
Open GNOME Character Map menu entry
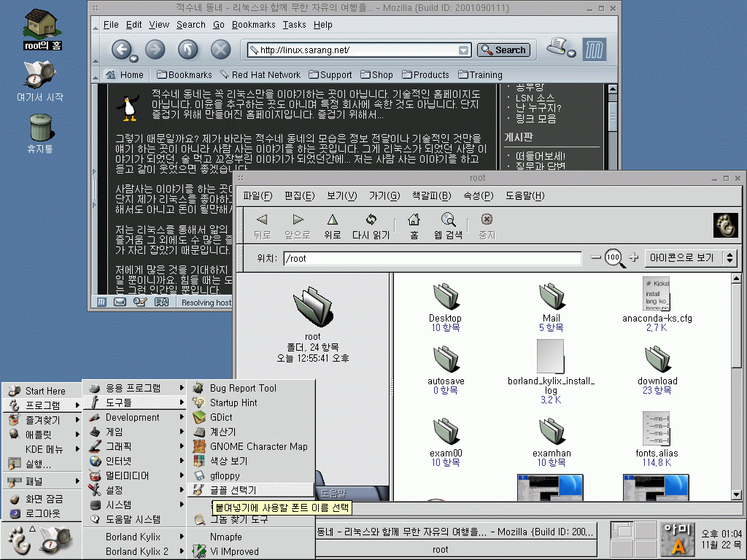pos(251,446)
